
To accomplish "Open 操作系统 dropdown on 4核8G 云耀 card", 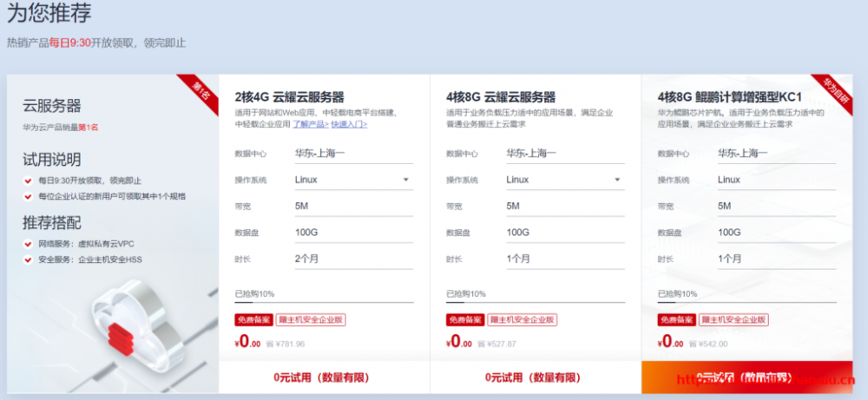I will pyautogui.click(x=617, y=180).
